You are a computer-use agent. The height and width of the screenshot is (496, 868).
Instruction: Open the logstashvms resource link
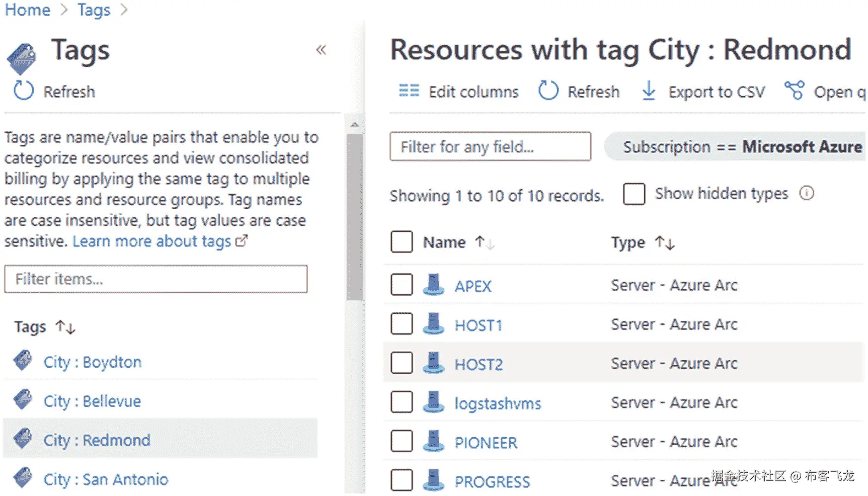coord(497,403)
